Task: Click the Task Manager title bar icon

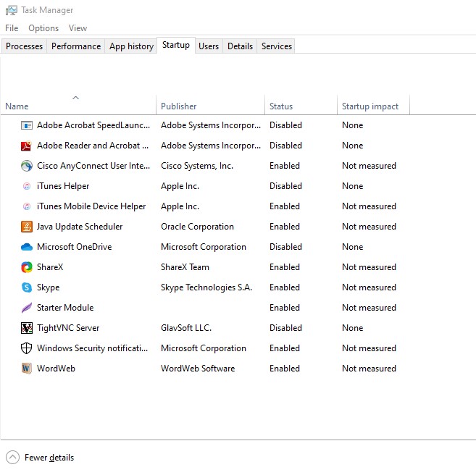Action: pos(12,10)
